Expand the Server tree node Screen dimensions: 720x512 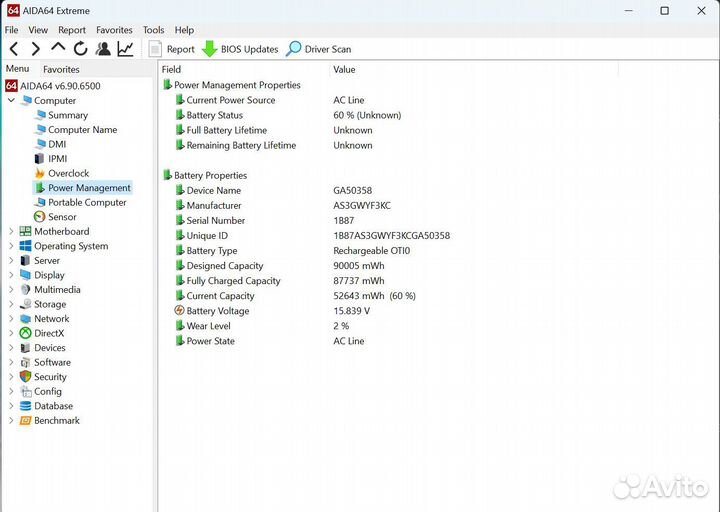pyautogui.click(x=11, y=260)
